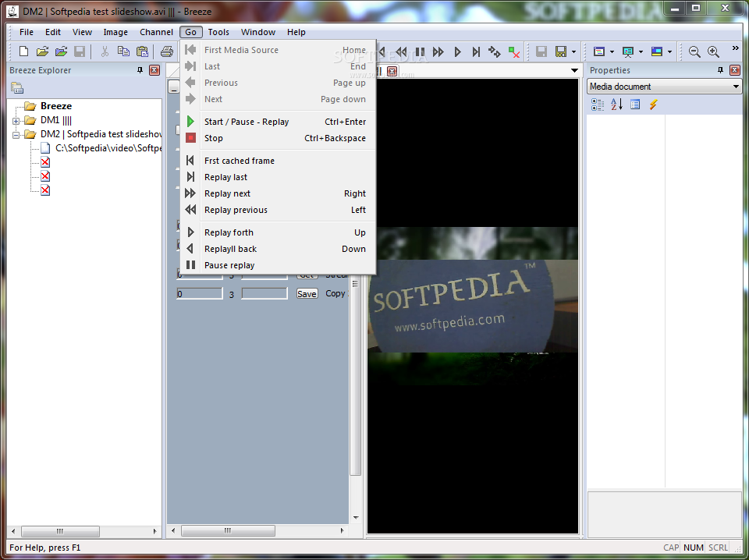Click the pause toolbar button

[420, 51]
